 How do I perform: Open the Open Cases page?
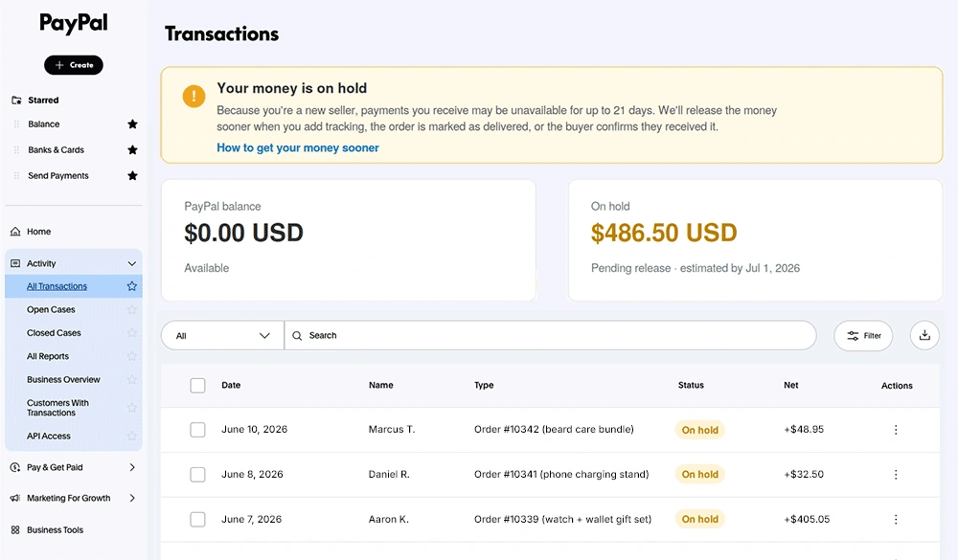tap(51, 309)
